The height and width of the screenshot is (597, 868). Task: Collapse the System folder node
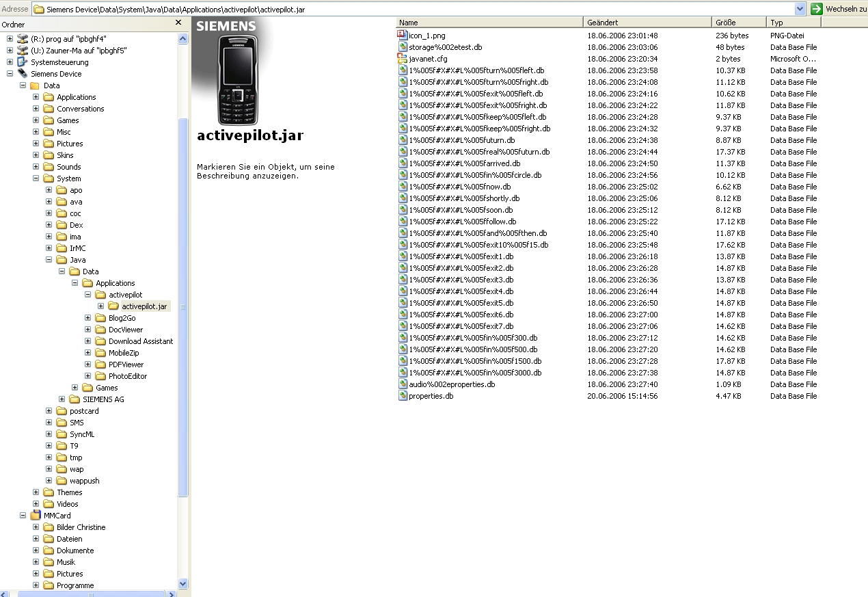coord(36,178)
